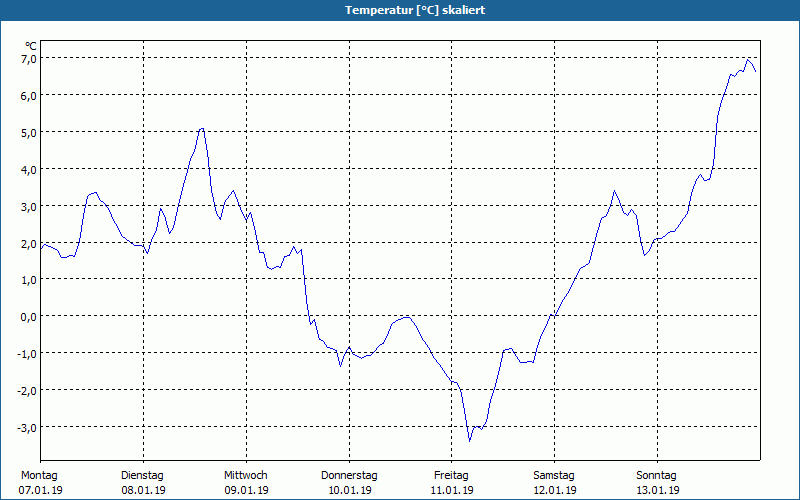
Task: Click the -3,0 y-axis label
Action: pos(27,428)
